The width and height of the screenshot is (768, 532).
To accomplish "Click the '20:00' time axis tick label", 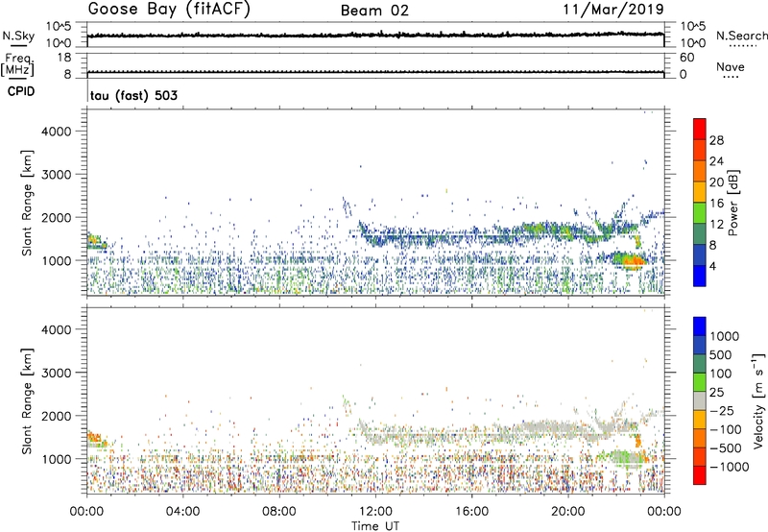I will click(x=568, y=512).
